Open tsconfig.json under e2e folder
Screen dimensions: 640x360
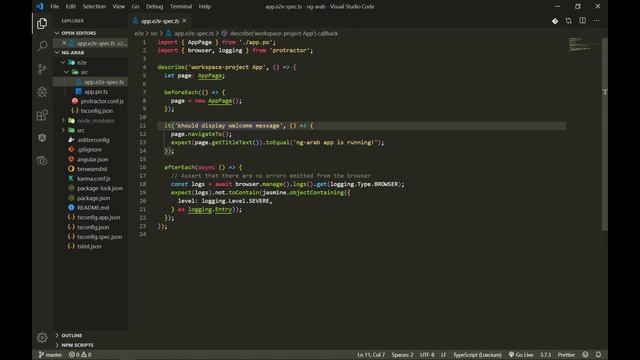pos(97,111)
